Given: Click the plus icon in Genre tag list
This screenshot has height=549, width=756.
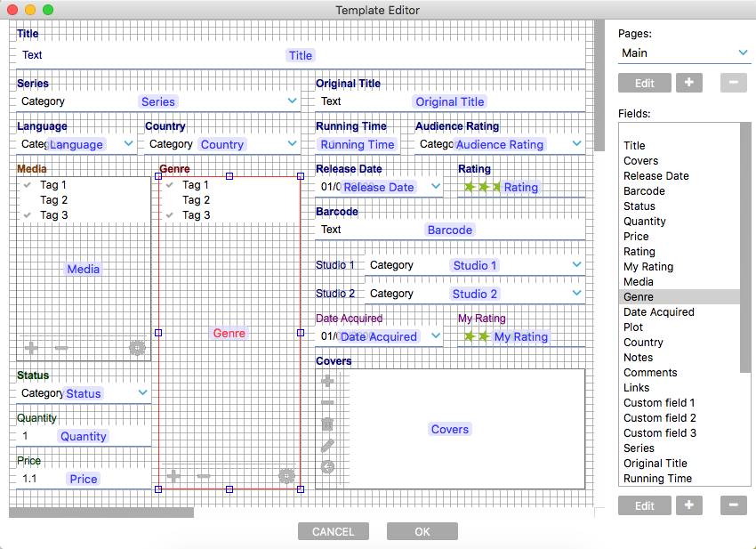Looking at the screenshot, I should (x=173, y=476).
